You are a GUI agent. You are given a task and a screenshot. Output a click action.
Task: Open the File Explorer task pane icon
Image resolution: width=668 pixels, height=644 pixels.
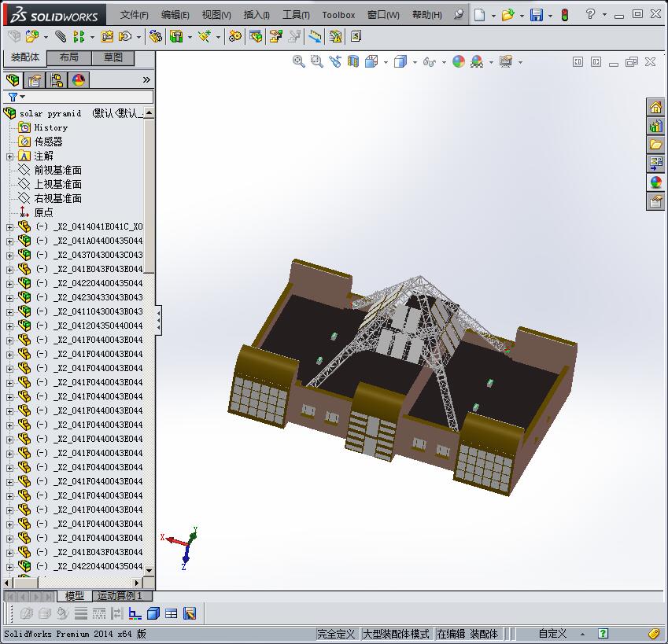(655, 145)
